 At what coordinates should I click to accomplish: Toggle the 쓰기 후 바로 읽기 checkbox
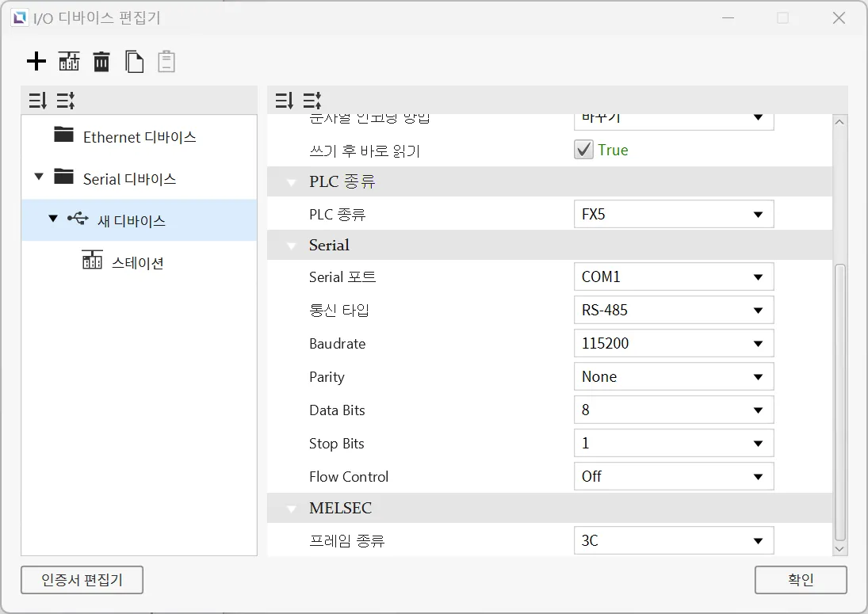(584, 150)
